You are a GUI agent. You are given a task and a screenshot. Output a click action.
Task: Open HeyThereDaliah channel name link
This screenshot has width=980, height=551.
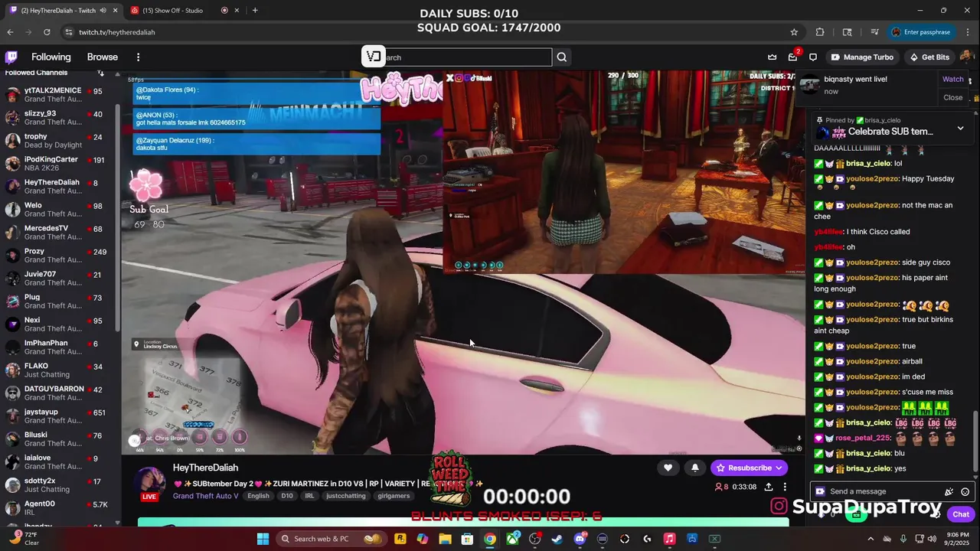[205, 468]
